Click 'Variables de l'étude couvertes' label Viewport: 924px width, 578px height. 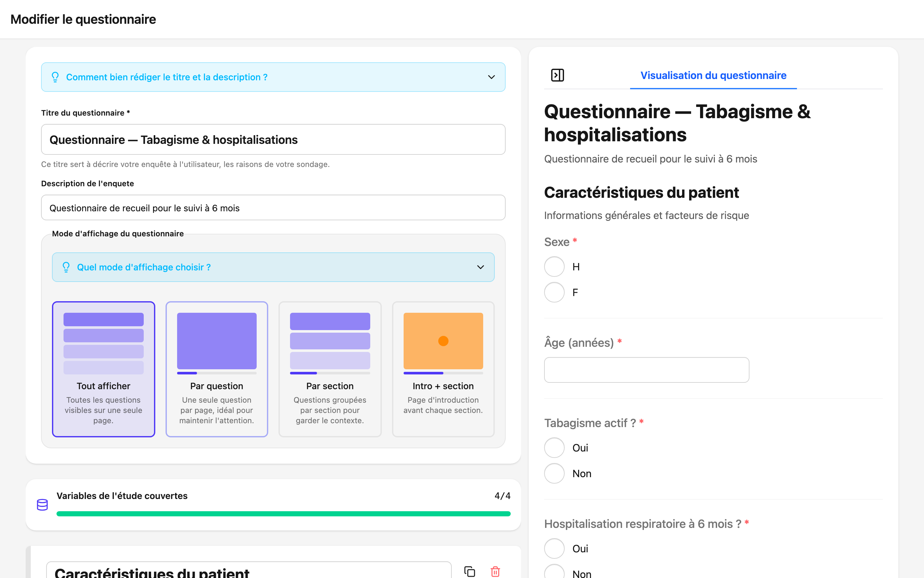coord(122,496)
